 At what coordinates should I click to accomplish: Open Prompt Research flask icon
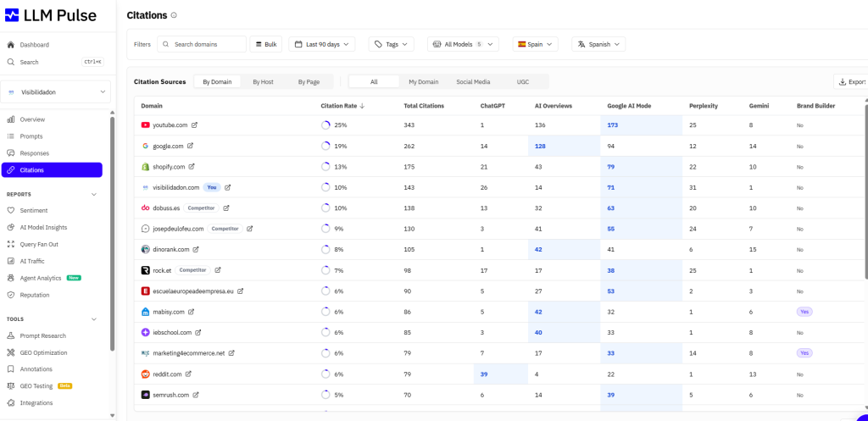coord(10,335)
